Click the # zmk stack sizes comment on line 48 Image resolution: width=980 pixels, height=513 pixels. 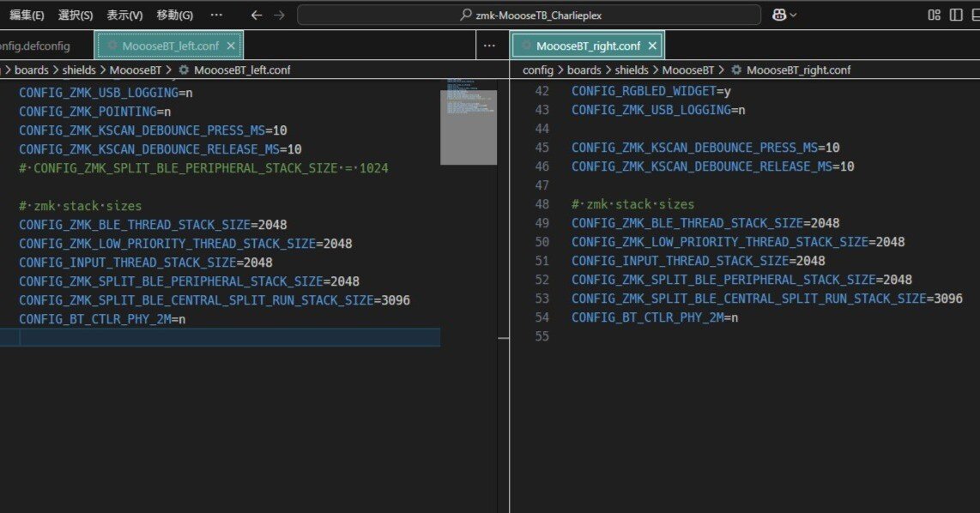(x=632, y=204)
